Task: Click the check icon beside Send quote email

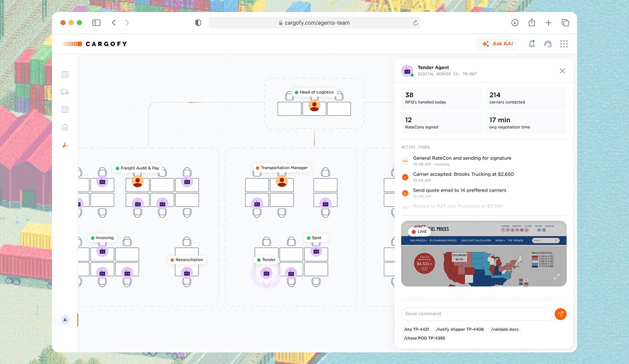Action: pos(405,193)
